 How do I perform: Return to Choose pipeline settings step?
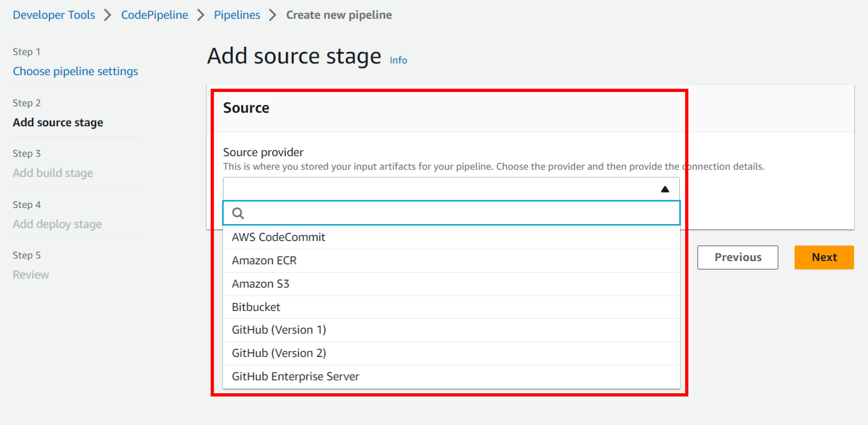point(75,71)
